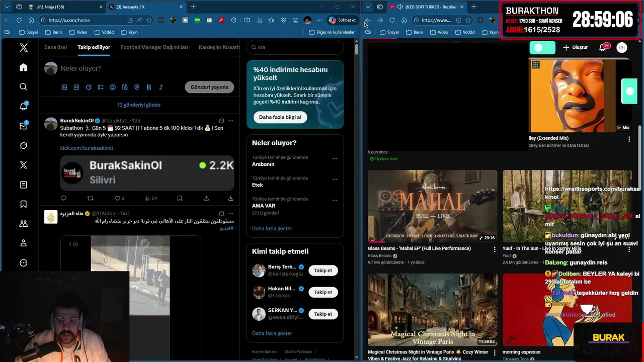
Task: Follow Hakan Bil... with Takip et
Action: coord(323,292)
